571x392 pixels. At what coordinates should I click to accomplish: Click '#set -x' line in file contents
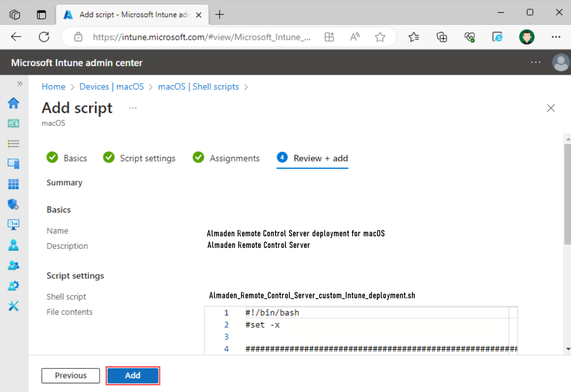pos(262,325)
